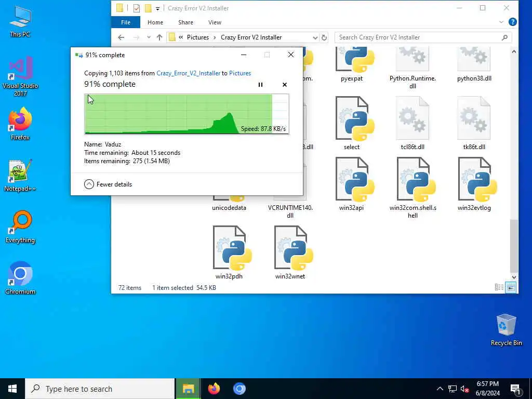
Task: Click the taskbar clock showing 6:57 PM
Action: 487,389
